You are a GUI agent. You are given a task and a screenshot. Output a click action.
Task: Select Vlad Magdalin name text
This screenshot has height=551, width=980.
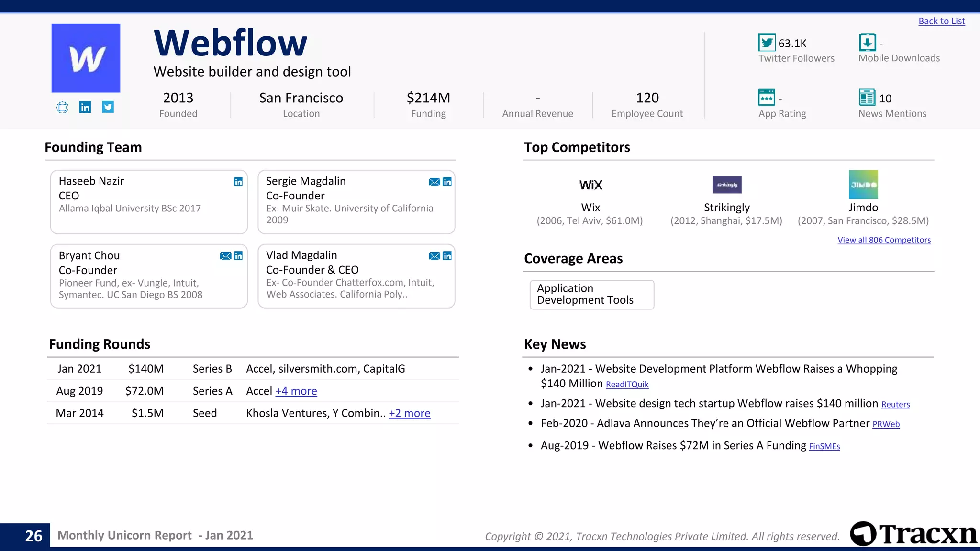(301, 255)
